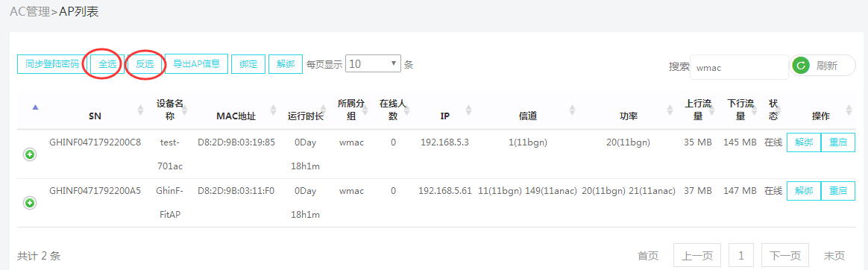This screenshot has width=868, height=270.
Task: Click the AP列表 breadcrumb text
Action: click(x=78, y=11)
